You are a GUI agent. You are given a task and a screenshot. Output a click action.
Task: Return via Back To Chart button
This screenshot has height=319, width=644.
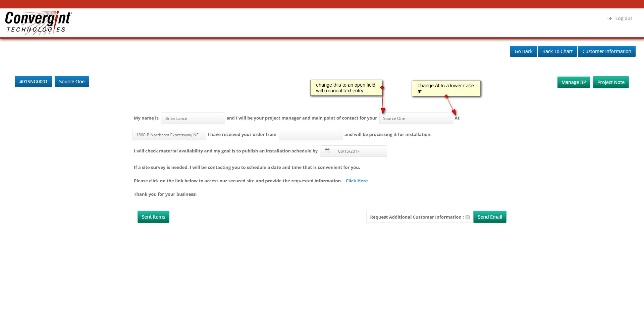(557, 51)
